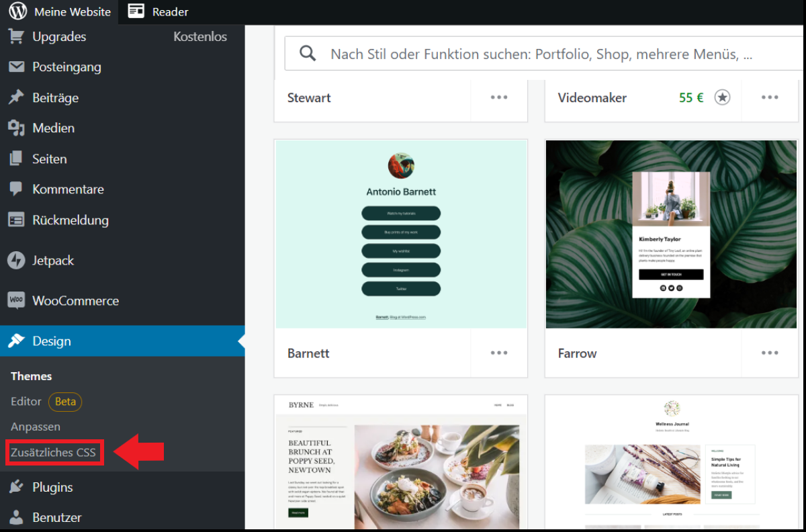806x532 pixels.
Task: Click the Beiträge pin icon
Action: pyautogui.click(x=16, y=97)
